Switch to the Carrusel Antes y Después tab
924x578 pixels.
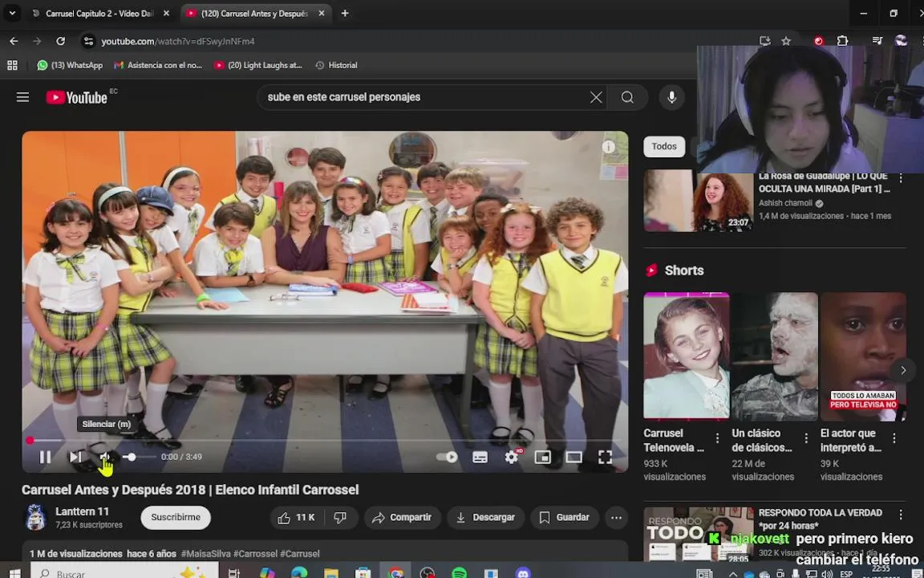tap(254, 13)
